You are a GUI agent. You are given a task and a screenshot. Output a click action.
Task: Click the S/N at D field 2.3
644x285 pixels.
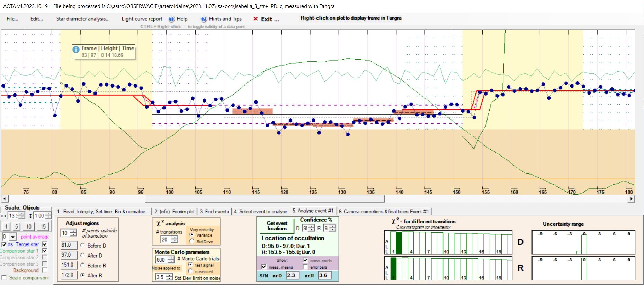click(293, 275)
